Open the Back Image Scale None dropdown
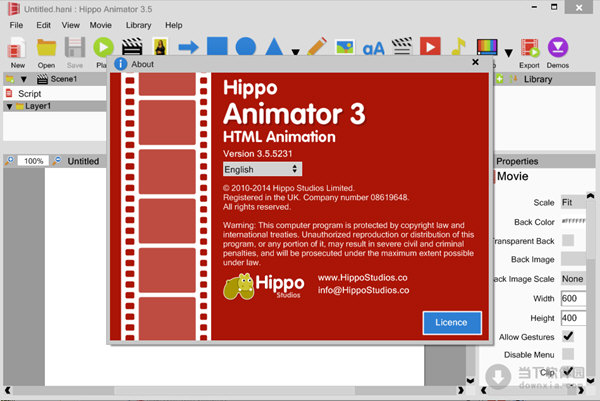 [x=573, y=279]
